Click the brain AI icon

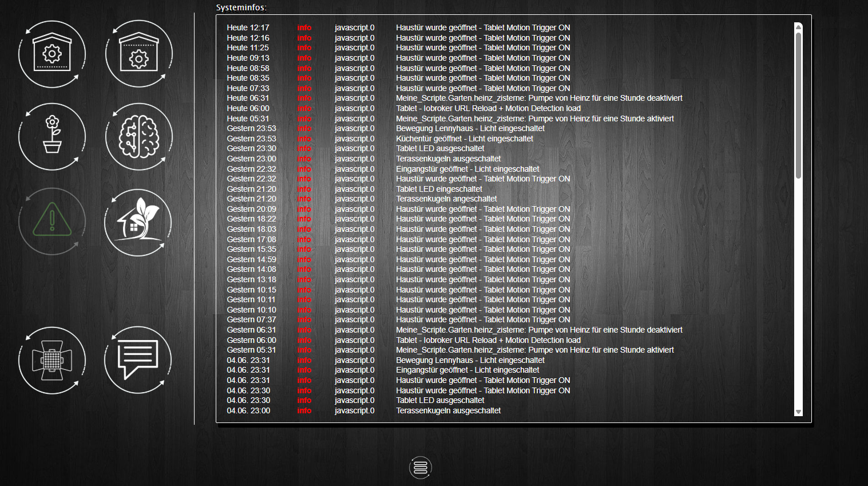pyautogui.click(x=138, y=136)
